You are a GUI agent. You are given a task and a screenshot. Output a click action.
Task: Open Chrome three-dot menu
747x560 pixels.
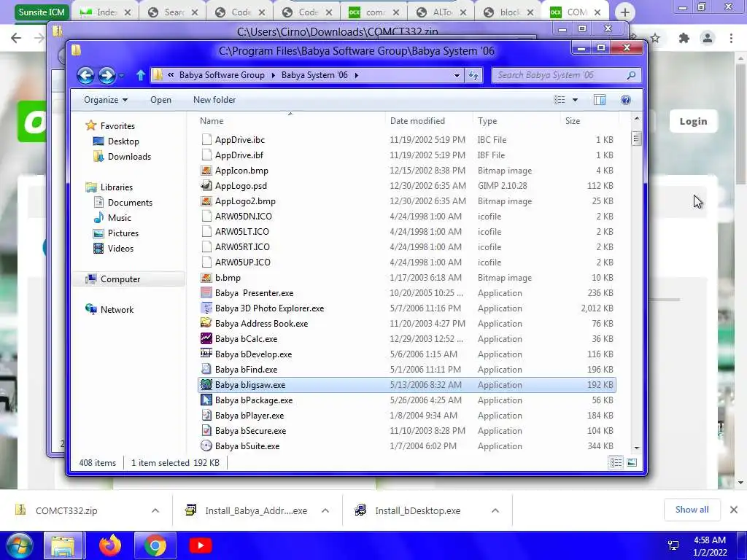(x=731, y=38)
